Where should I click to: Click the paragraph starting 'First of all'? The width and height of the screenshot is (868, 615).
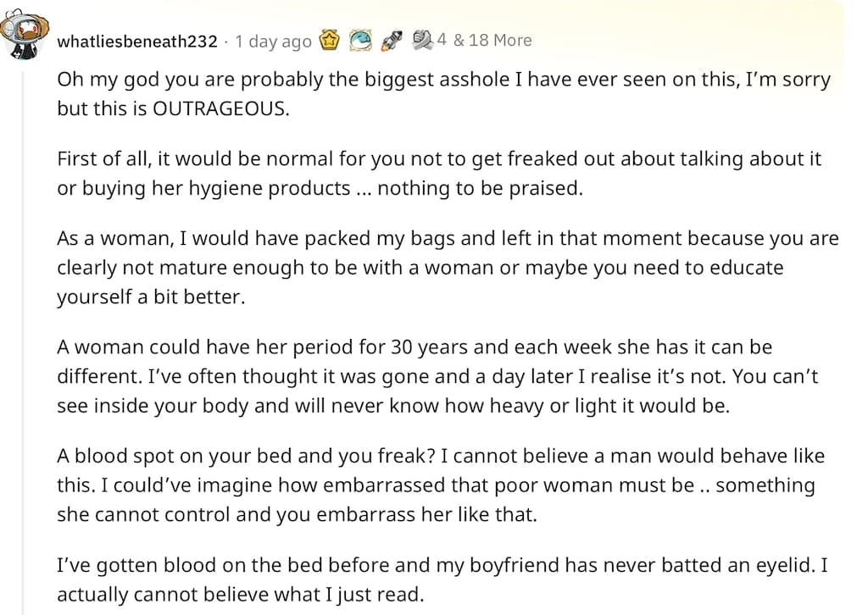tap(439, 173)
